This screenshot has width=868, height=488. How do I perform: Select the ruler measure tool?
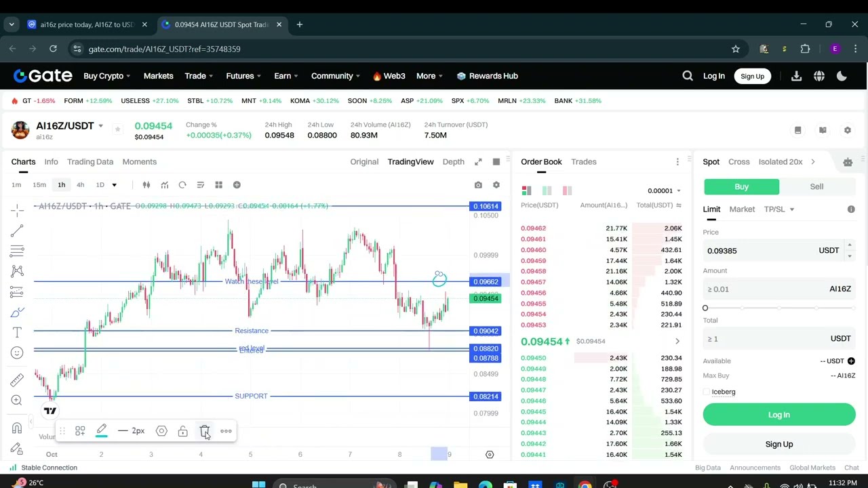pyautogui.click(x=17, y=380)
